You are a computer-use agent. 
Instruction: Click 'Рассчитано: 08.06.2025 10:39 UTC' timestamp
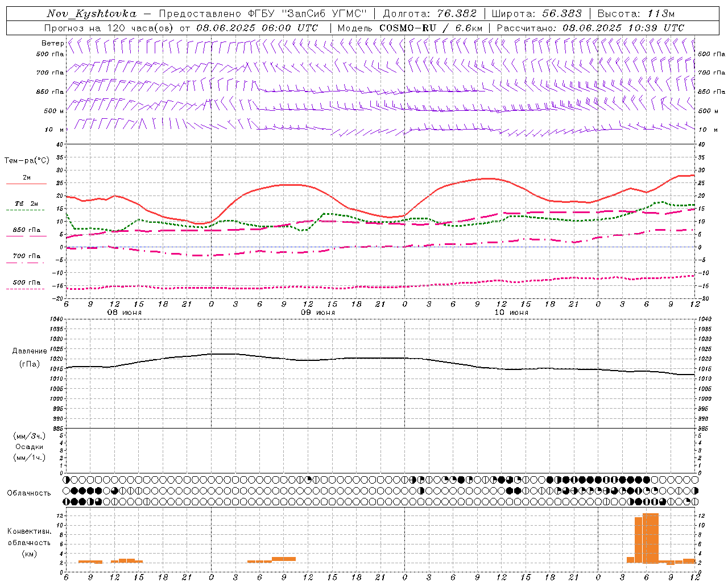pyautogui.click(x=590, y=28)
